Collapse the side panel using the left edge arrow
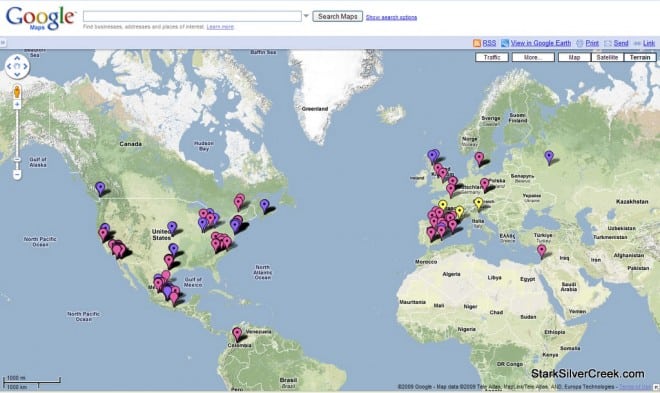The image size is (660, 393). [x=3, y=42]
